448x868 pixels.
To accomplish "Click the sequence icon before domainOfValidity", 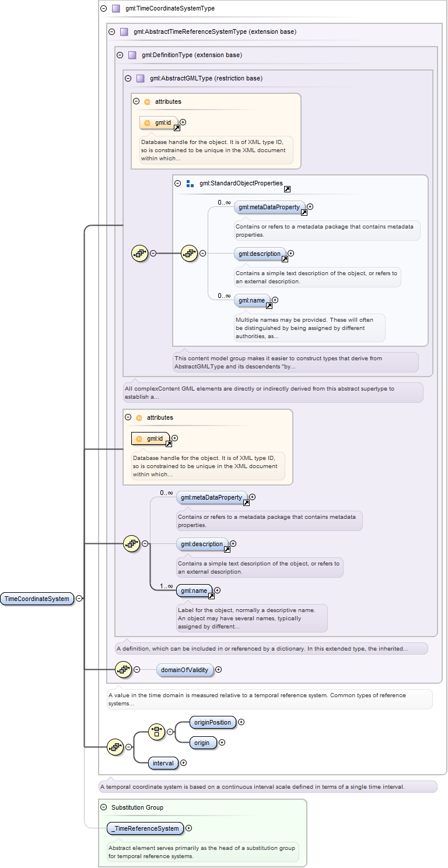I will pyautogui.click(x=123, y=669).
